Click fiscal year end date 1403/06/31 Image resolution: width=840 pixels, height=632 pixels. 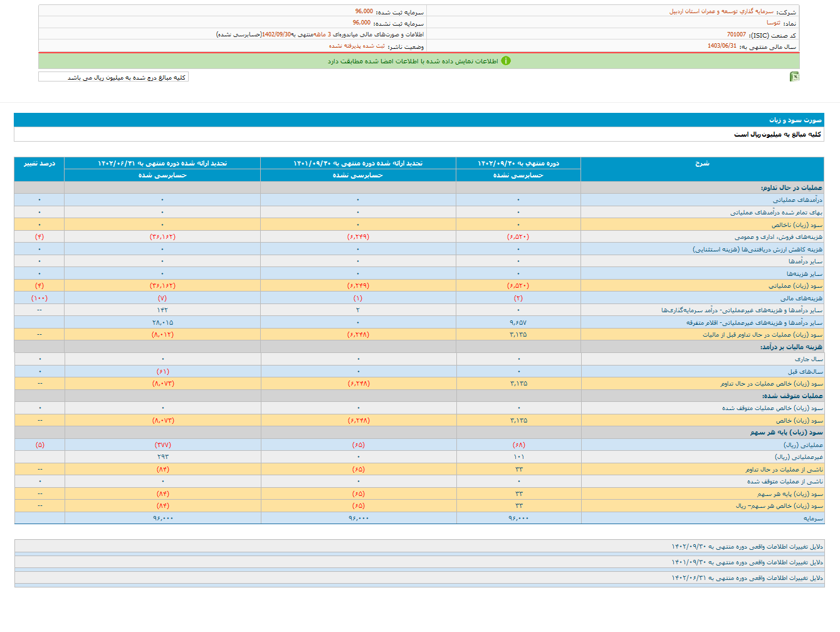pyautogui.click(x=722, y=46)
